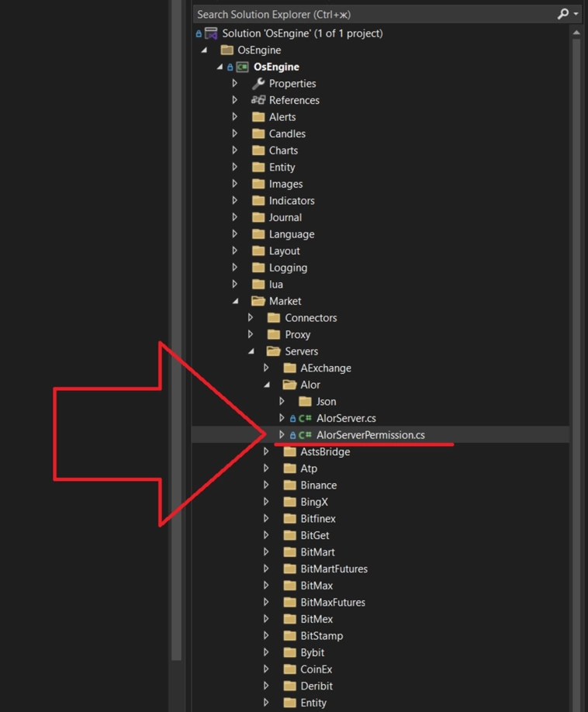This screenshot has height=712, width=588.
Task: Expand the Properties node
Action: (x=235, y=84)
